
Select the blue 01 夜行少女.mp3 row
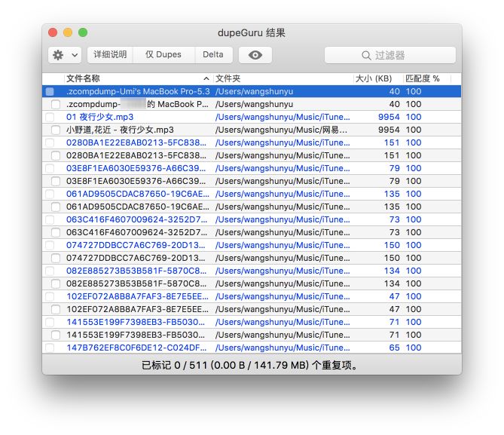pos(252,117)
